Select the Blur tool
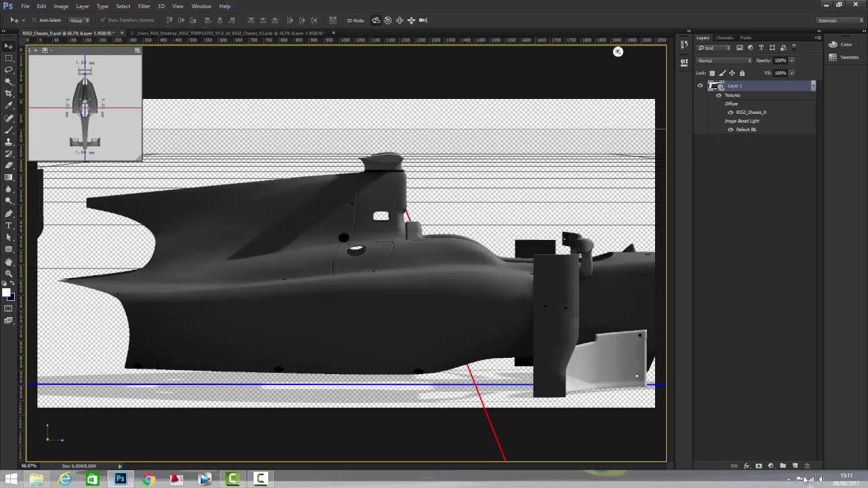Image resolution: width=868 pixels, height=488 pixels. [9, 190]
